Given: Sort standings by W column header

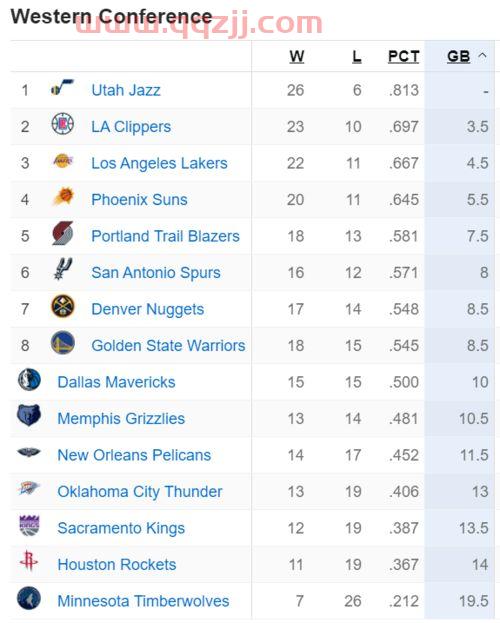Looking at the screenshot, I should click(297, 56).
